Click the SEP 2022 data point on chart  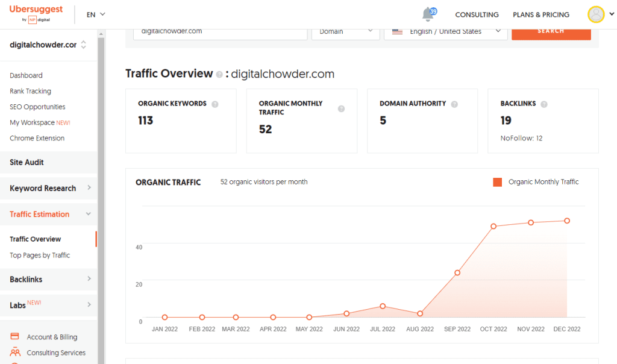point(457,273)
